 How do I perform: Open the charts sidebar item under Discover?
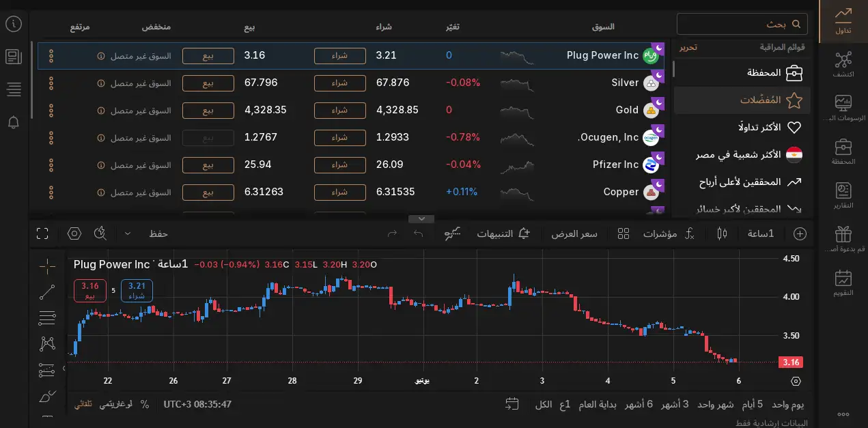coord(843,108)
